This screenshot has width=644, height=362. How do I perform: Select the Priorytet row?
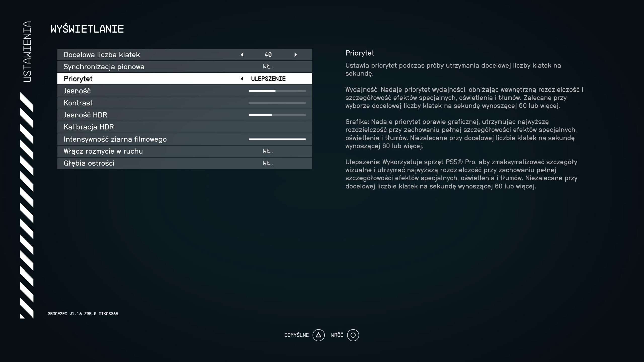78,79
